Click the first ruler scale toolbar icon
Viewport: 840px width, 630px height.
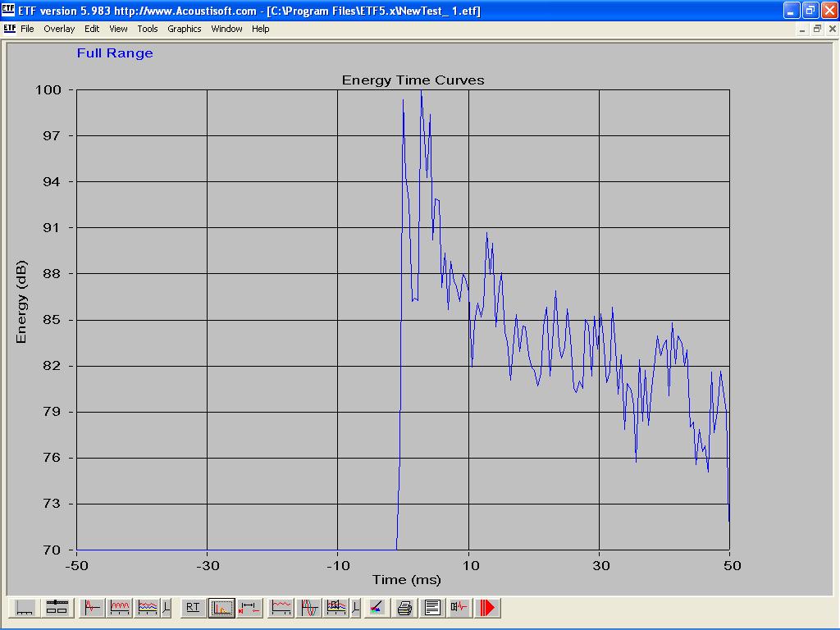click(25, 608)
